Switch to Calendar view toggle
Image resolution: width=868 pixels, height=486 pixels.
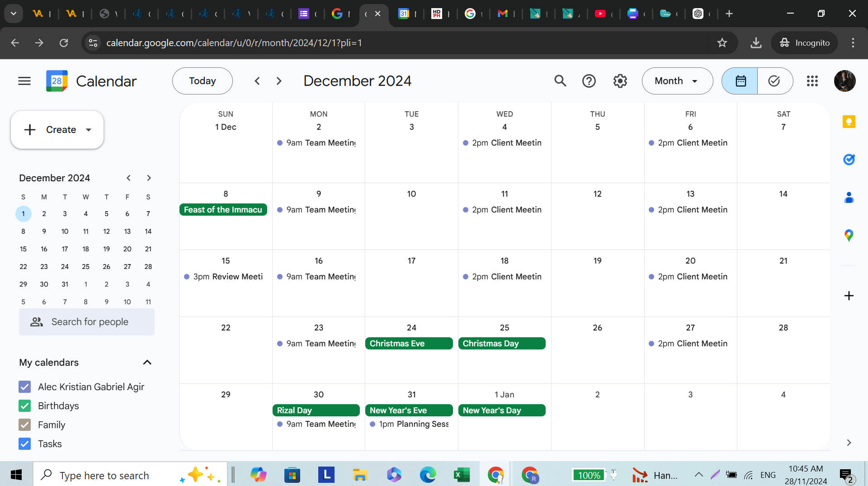740,81
